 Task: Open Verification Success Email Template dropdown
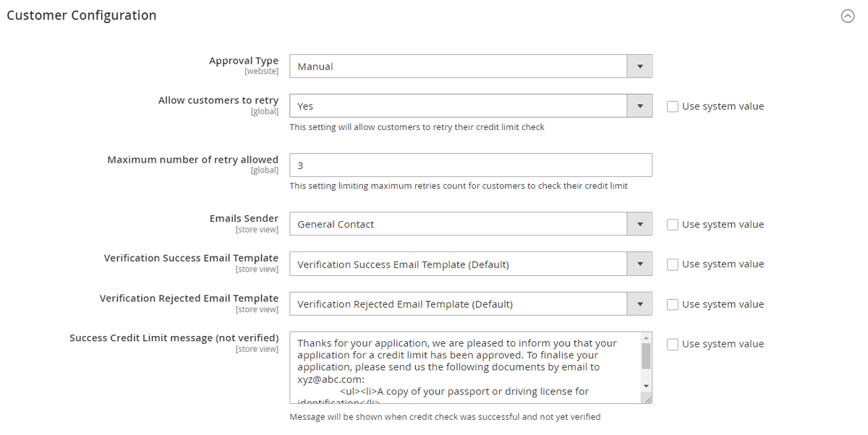point(470,264)
